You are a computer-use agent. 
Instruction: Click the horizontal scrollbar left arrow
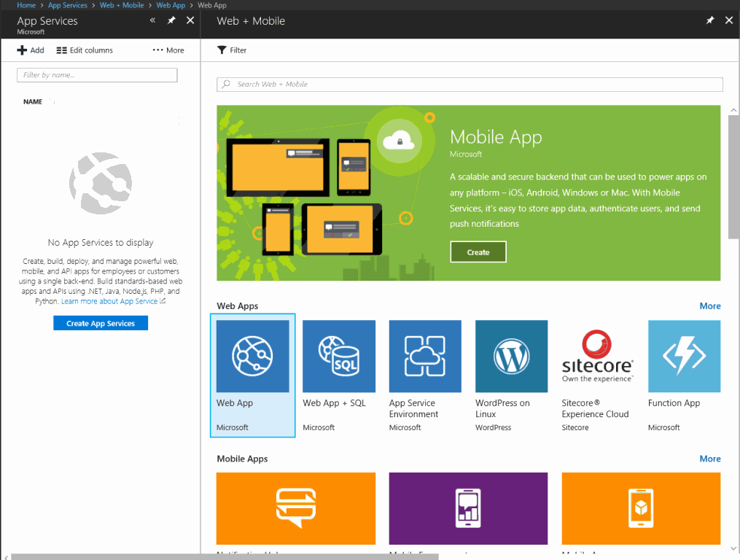click(6, 557)
